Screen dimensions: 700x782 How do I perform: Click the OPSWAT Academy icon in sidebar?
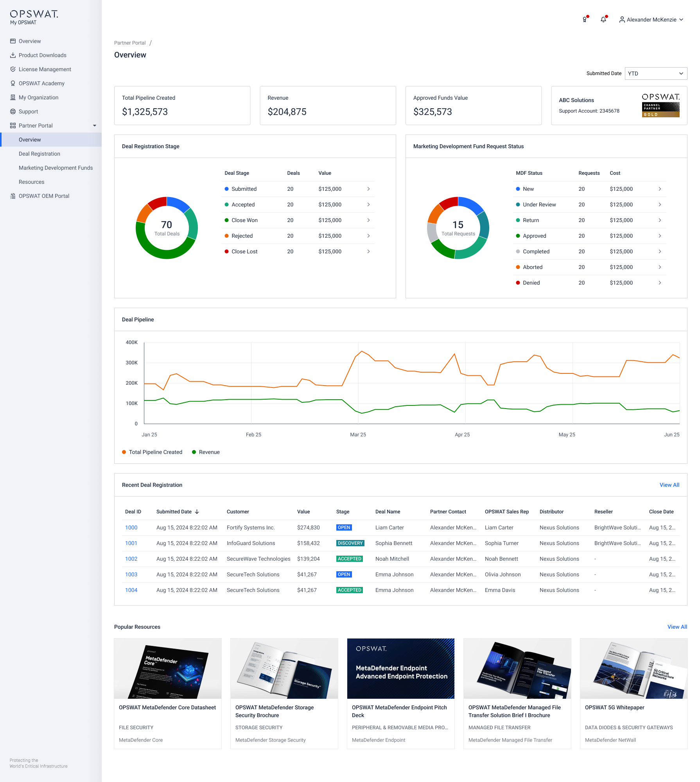pyautogui.click(x=13, y=83)
